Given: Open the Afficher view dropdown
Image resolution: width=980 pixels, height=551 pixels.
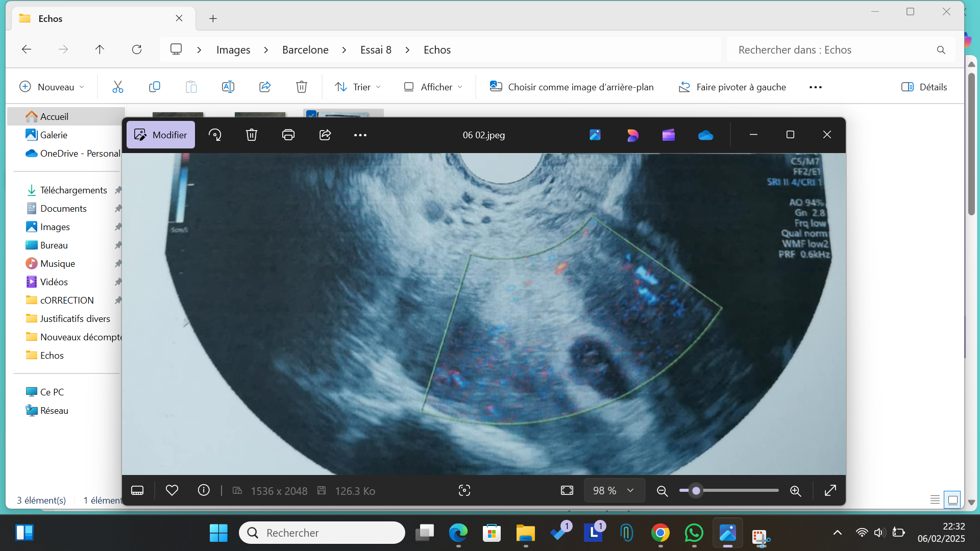Looking at the screenshot, I should (433, 87).
